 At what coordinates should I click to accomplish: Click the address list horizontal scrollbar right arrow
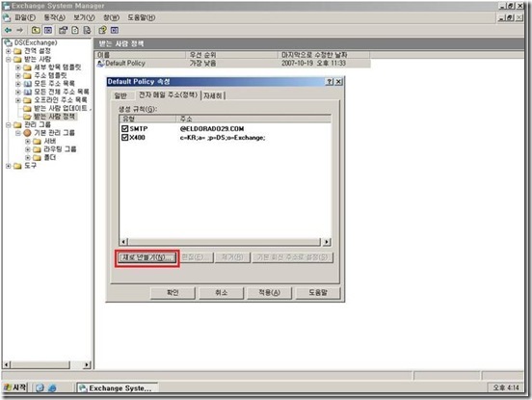[x=327, y=242]
